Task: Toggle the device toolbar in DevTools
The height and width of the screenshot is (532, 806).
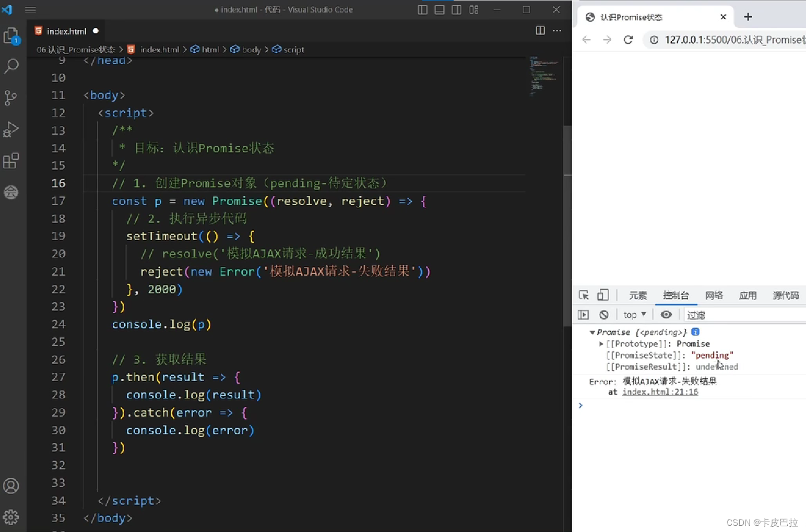Action: click(603, 295)
